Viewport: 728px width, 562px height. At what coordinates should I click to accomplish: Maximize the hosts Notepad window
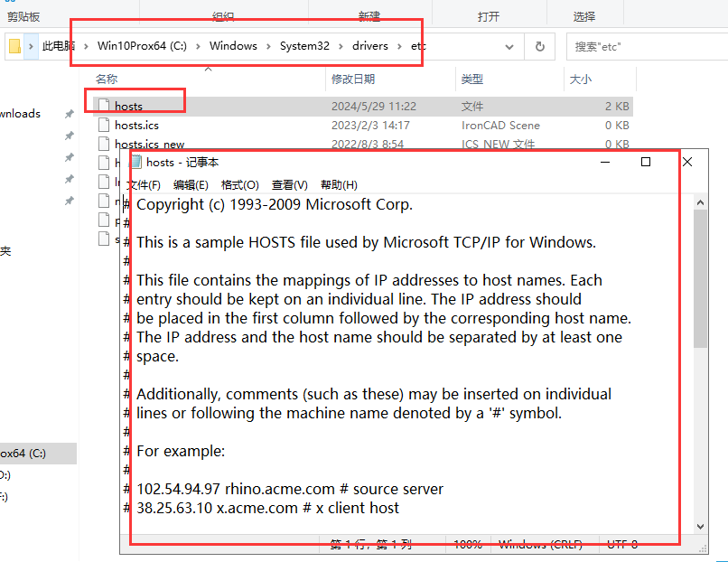(646, 162)
